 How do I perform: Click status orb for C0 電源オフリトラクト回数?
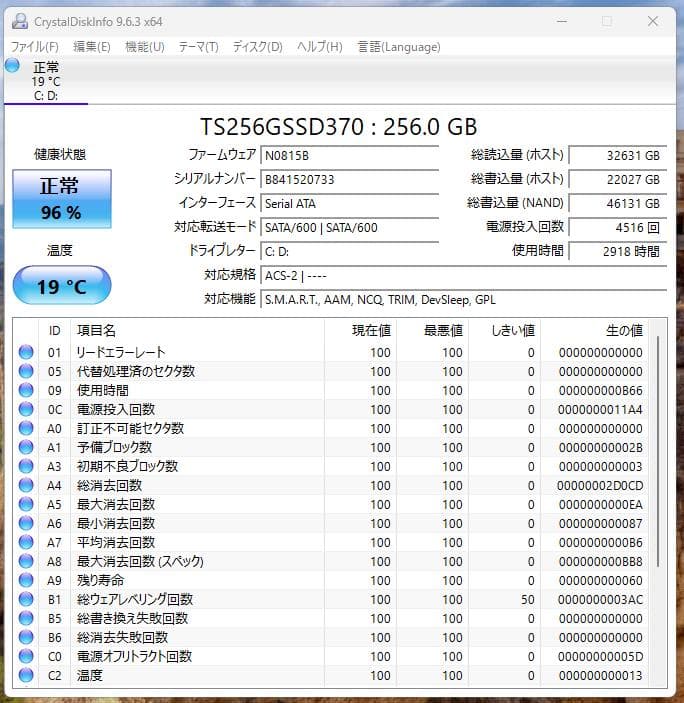tap(26, 656)
